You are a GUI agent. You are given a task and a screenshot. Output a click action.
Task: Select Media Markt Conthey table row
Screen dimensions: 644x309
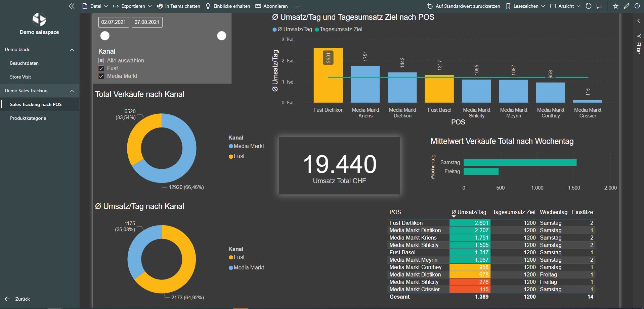(491, 267)
